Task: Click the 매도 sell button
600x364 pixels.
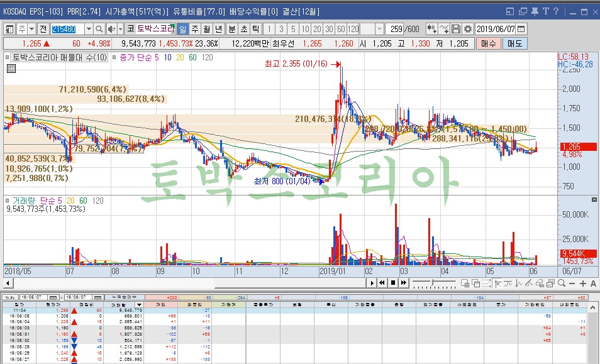Action: (514, 43)
